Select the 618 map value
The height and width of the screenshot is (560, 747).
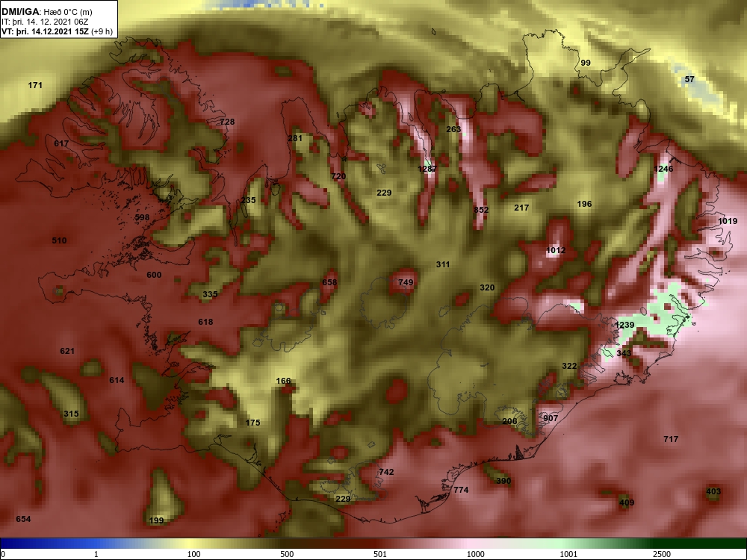(x=205, y=322)
